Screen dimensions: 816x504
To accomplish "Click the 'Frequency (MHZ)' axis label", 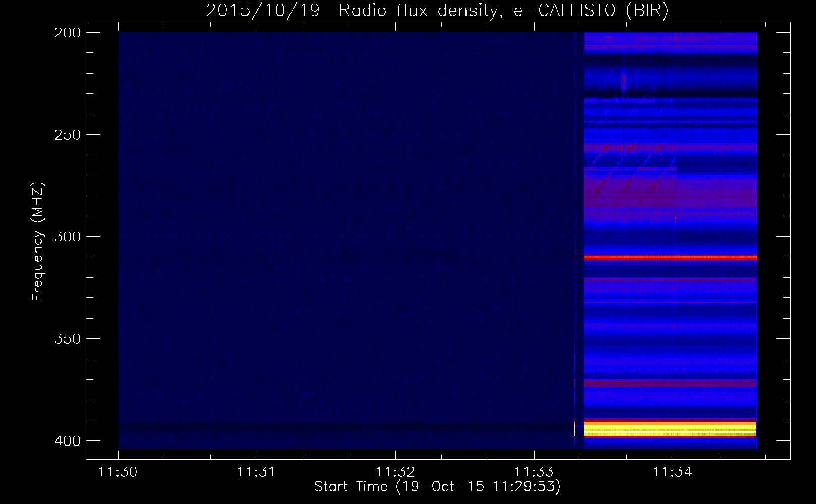I will [38, 242].
